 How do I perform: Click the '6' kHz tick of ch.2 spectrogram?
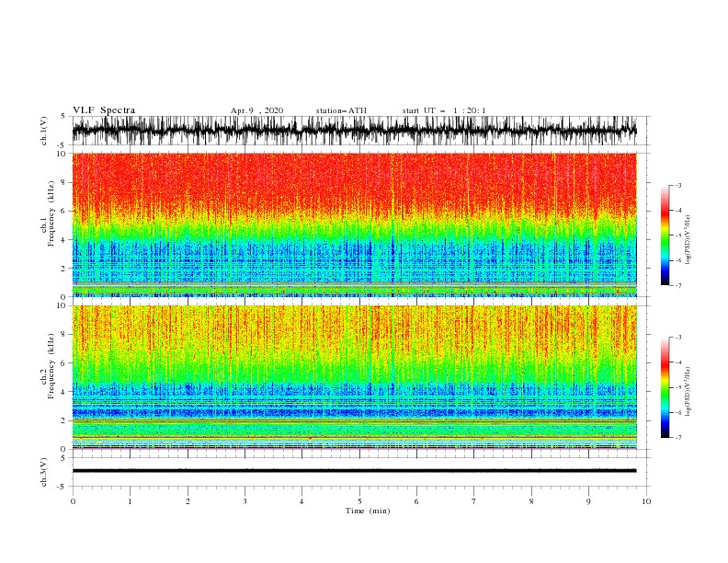tap(64, 363)
